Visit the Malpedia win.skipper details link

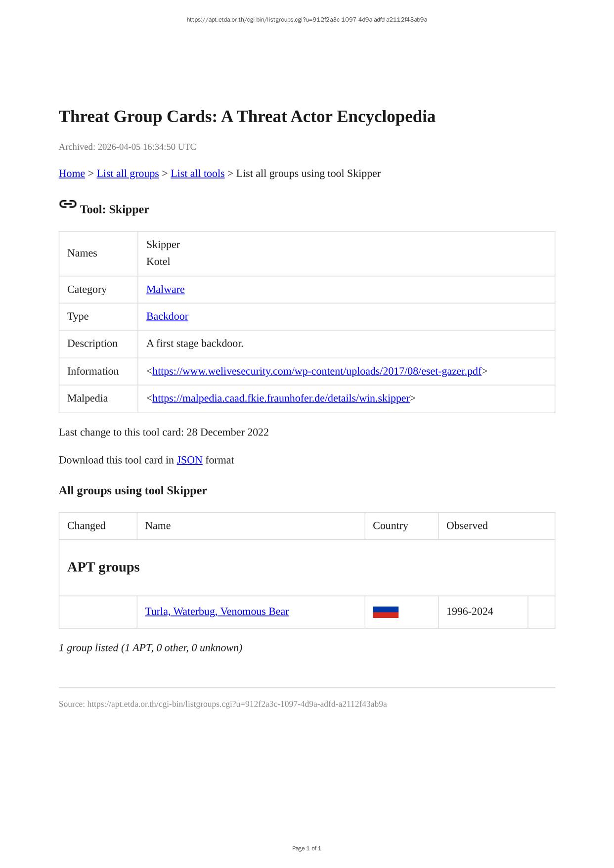281,398
